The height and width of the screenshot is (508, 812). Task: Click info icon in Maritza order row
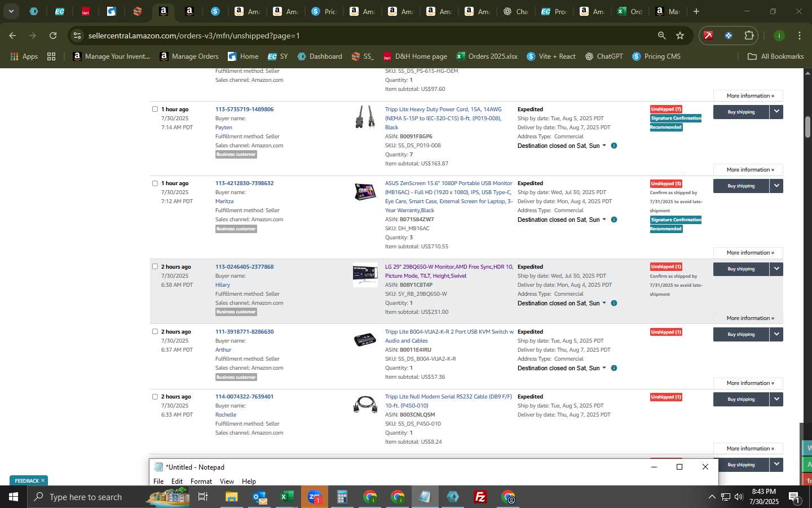tap(614, 220)
